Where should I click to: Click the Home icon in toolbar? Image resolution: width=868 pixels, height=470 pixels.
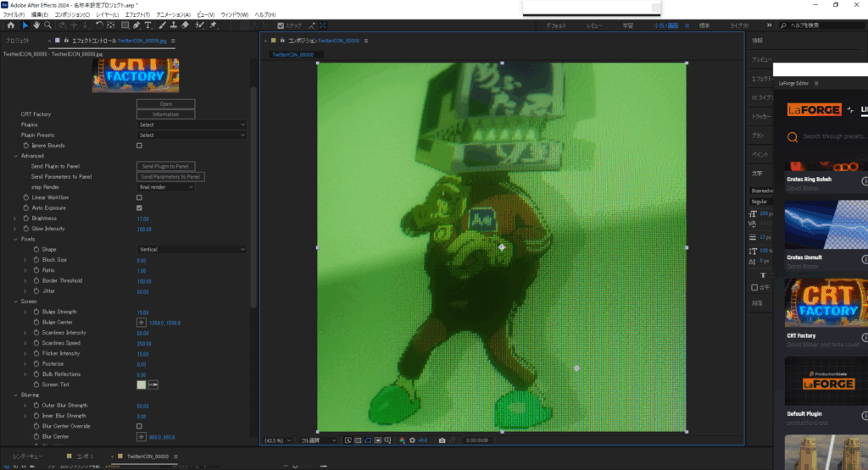tap(10, 25)
